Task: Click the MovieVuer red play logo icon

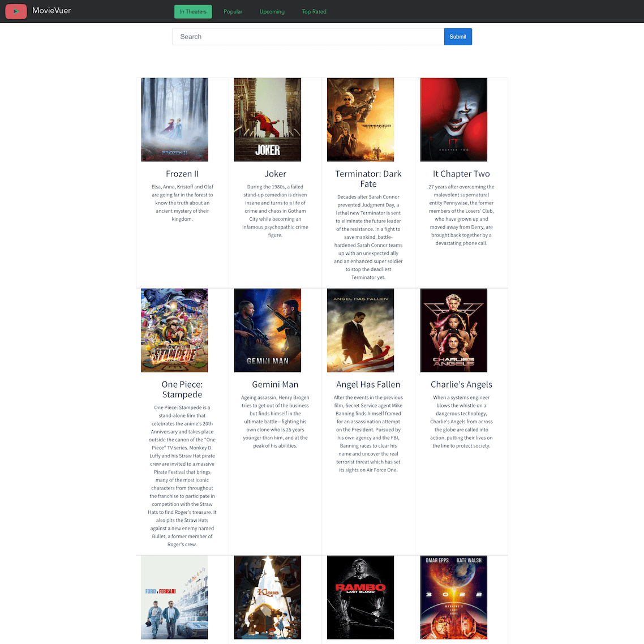Action: click(x=16, y=11)
